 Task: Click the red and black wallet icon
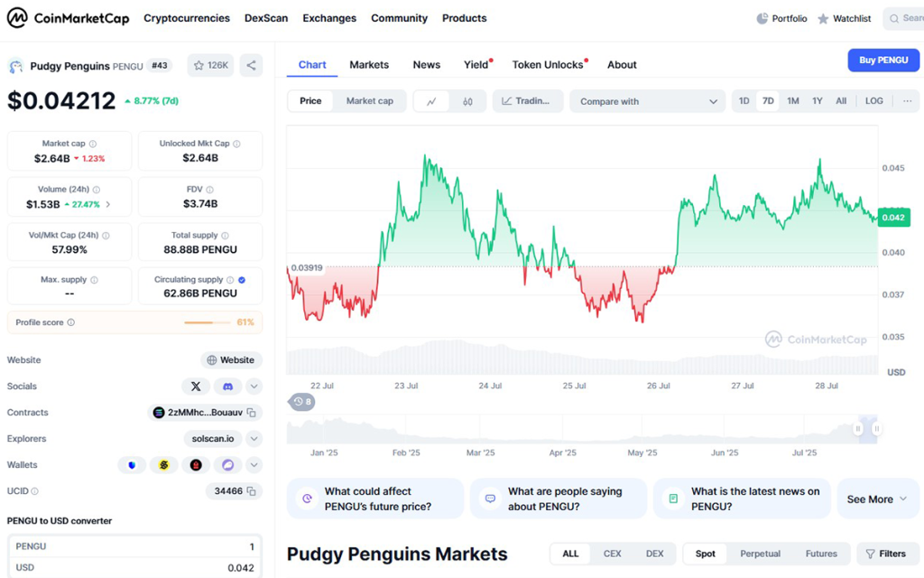(196, 465)
